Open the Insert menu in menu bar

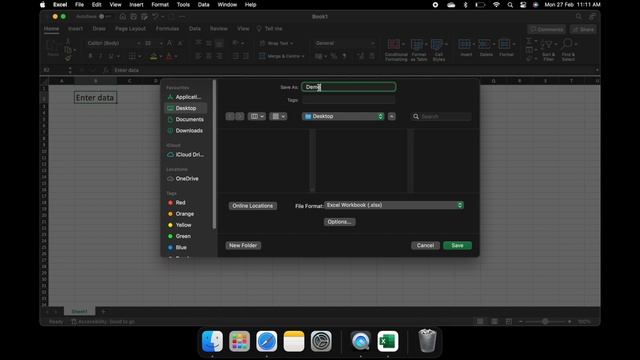click(x=136, y=5)
